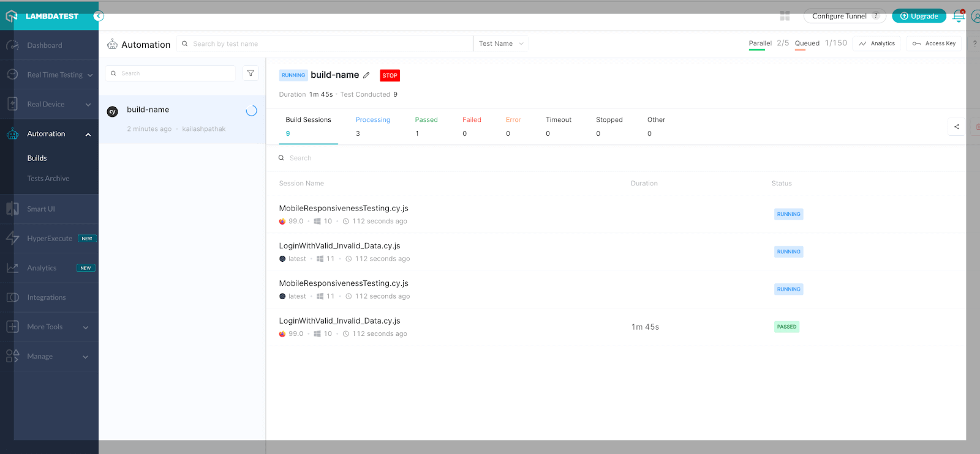Select the Other tab
Screen dimensions: 980x454
[656, 126]
